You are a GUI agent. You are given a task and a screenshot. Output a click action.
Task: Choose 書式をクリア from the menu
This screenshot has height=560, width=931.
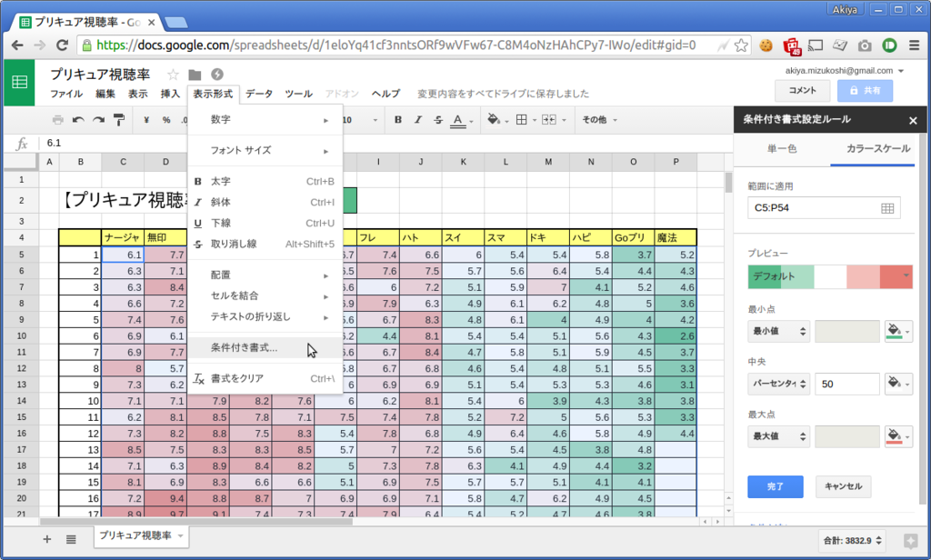(x=265, y=378)
